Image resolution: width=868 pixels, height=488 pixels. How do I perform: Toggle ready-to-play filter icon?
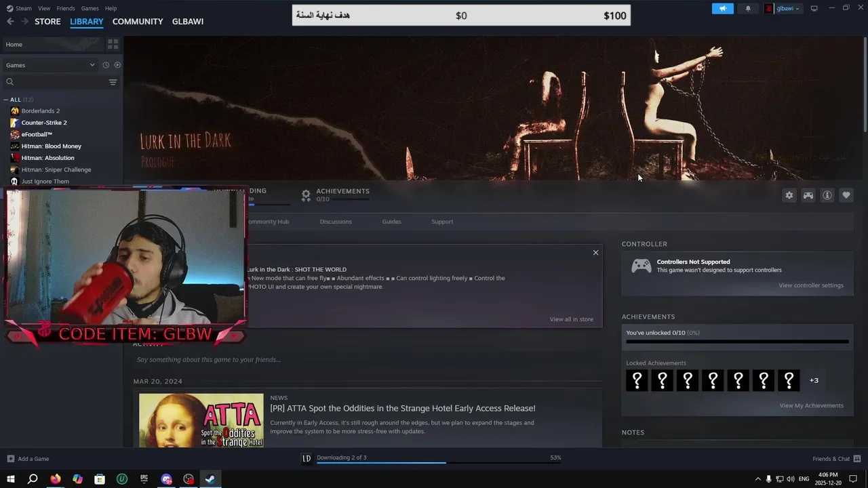117,65
